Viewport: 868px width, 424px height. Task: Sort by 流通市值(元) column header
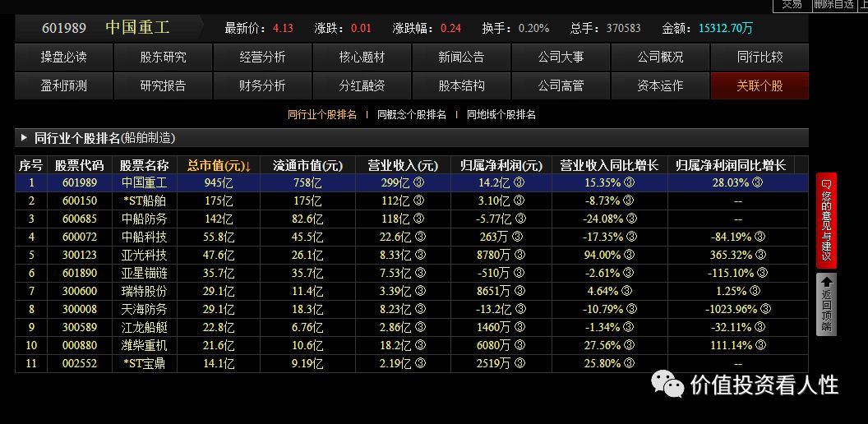click(x=307, y=165)
